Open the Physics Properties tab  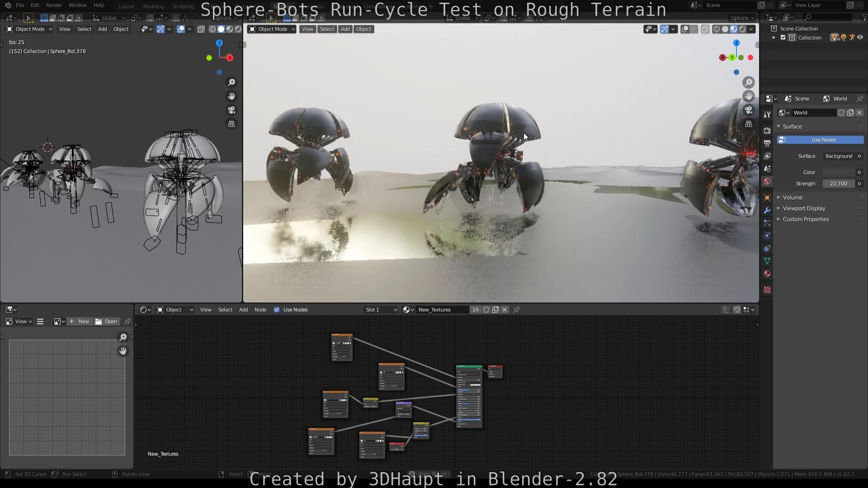coord(767,235)
